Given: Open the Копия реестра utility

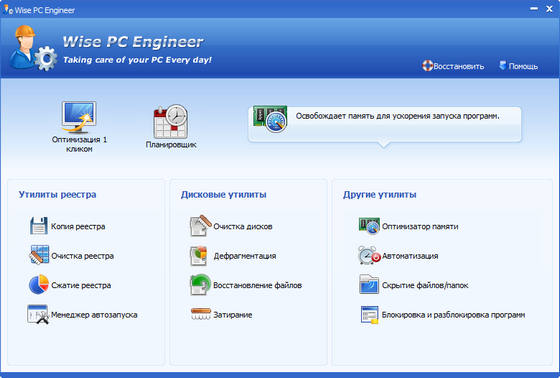Looking at the screenshot, I should pos(78,227).
